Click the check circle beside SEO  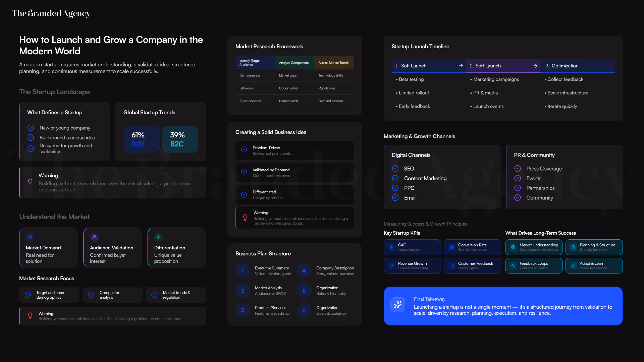pyautogui.click(x=395, y=168)
